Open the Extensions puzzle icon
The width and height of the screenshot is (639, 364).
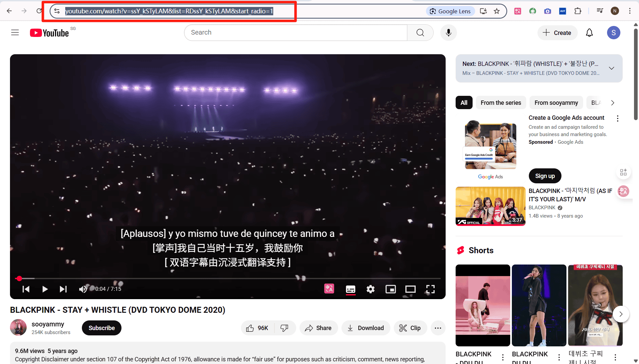[x=578, y=11]
